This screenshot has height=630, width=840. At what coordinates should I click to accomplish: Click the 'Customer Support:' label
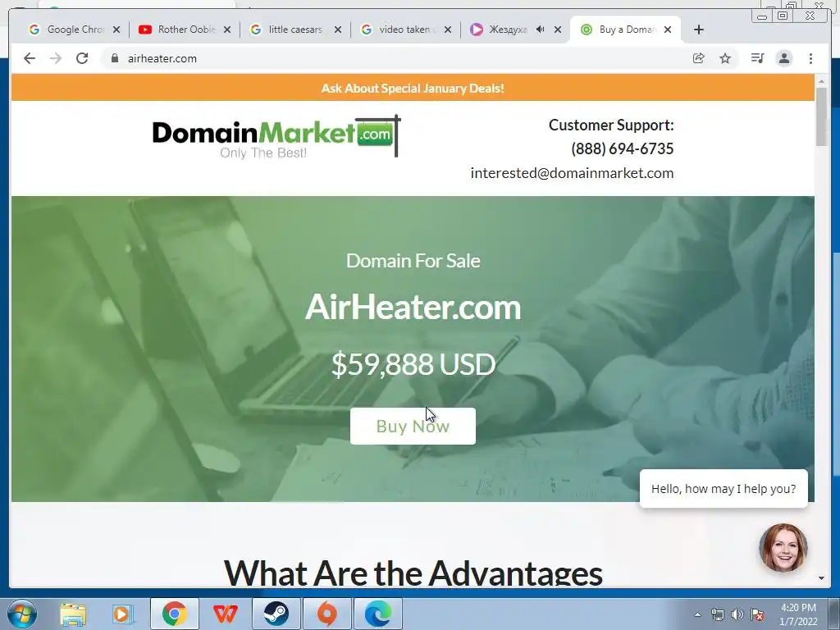click(x=611, y=125)
